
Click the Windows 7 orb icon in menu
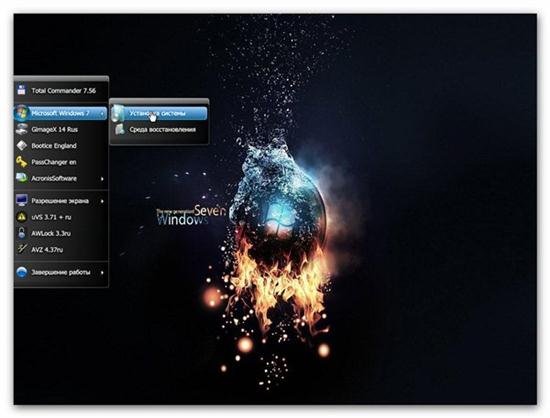tap(21, 113)
